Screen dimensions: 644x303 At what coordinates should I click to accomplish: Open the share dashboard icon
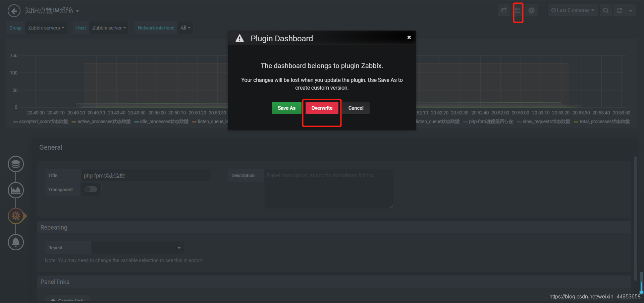click(503, 10)
